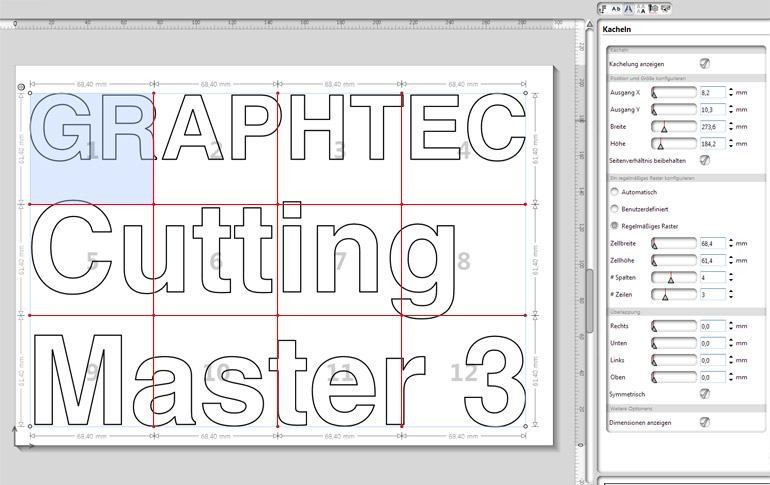The width and height of the screenshot is (770, 485).
Task: Select the highlighted tiling panel icon
Action: pos(627,8)
